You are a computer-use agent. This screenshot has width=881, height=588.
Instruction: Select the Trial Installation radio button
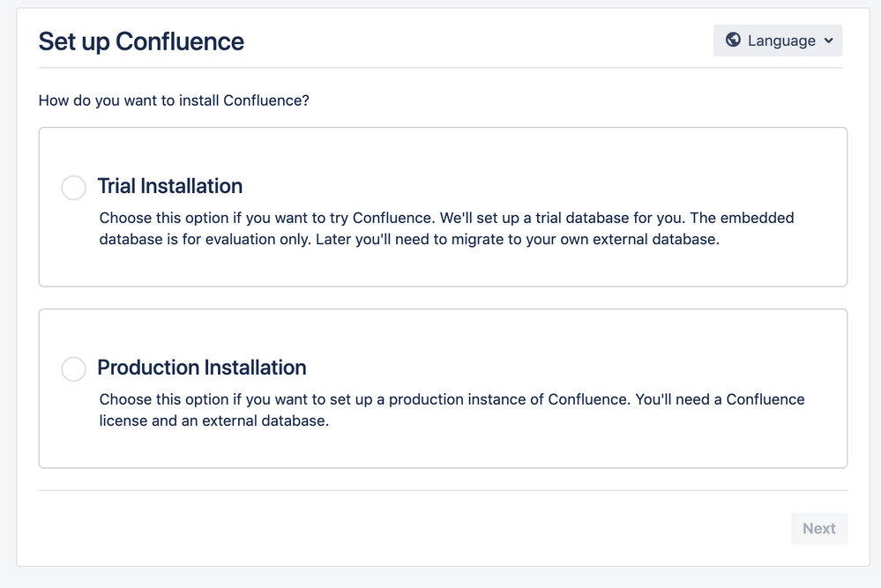point(73,188)
